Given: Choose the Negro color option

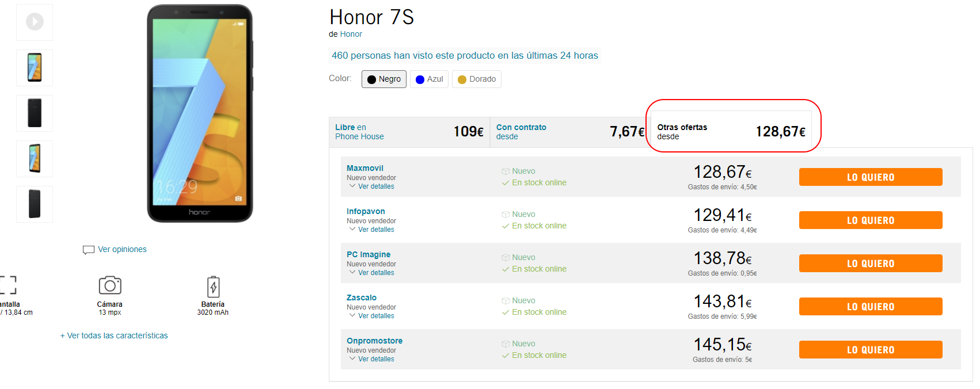Looking at the screenshot, I should pyautogui.click(x=384, y=79).
